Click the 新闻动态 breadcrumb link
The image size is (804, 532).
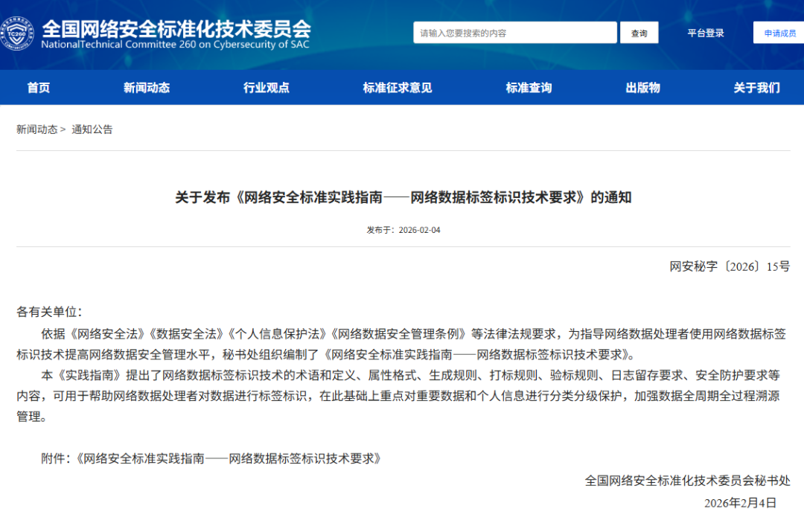tap(37, 129)
